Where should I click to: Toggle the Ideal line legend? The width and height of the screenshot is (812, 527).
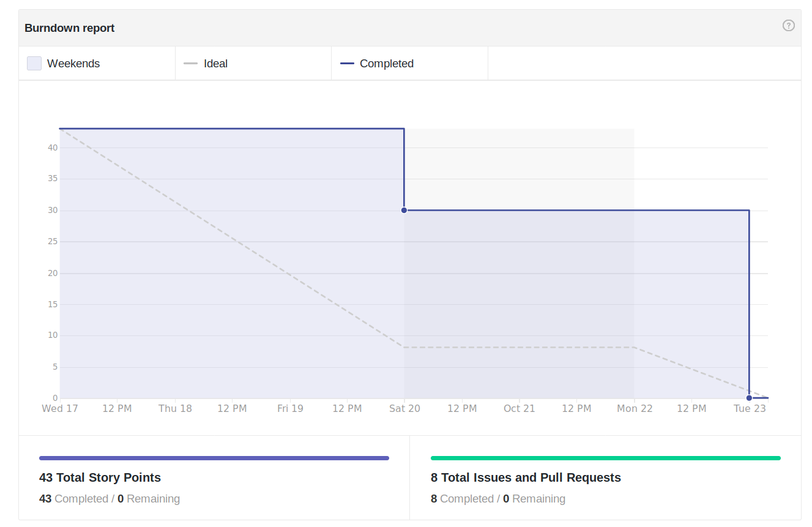253,64
